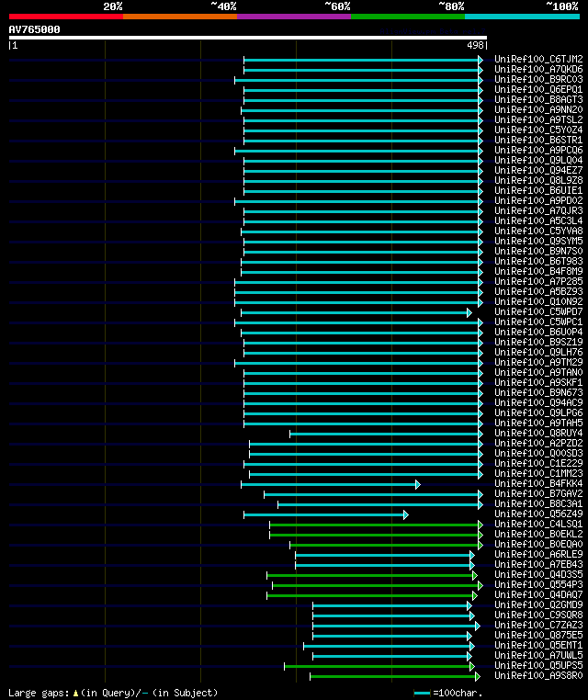This screenshot has width=588, height=700.
Task: Open the UniRef100_A9SKF1 hit
Action: 538,382
